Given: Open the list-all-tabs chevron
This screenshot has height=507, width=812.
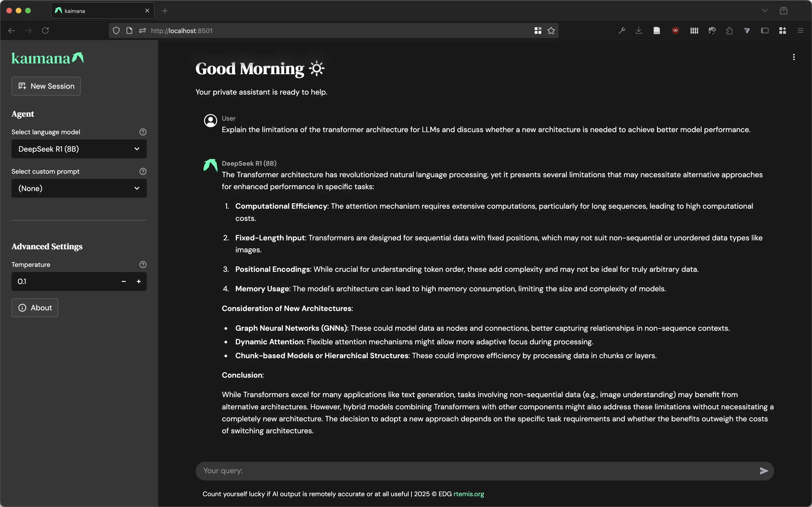Looking at the screenshot, I should click(765, 10).
